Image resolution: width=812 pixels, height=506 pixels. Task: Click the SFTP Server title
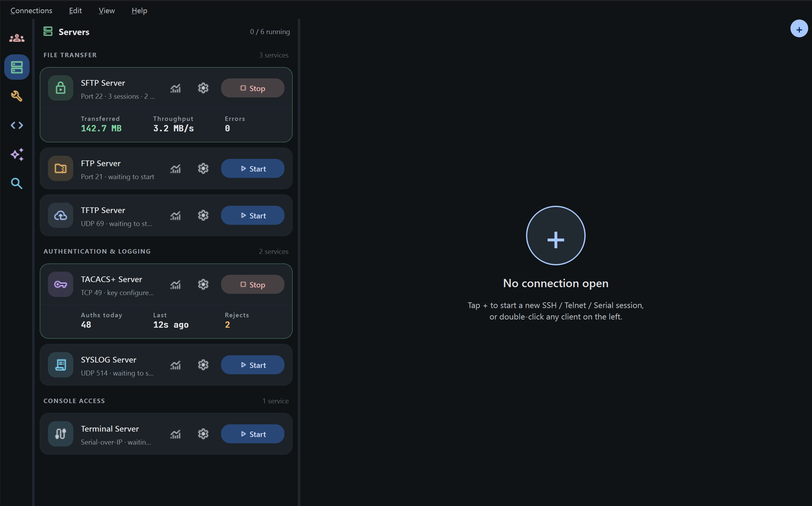click(x=103, y=83)
